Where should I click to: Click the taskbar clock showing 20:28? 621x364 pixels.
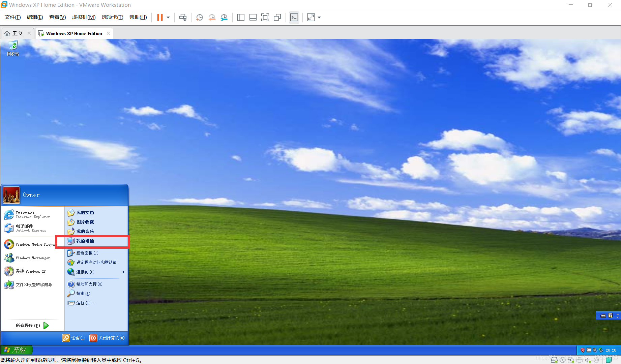click(611, 350)
